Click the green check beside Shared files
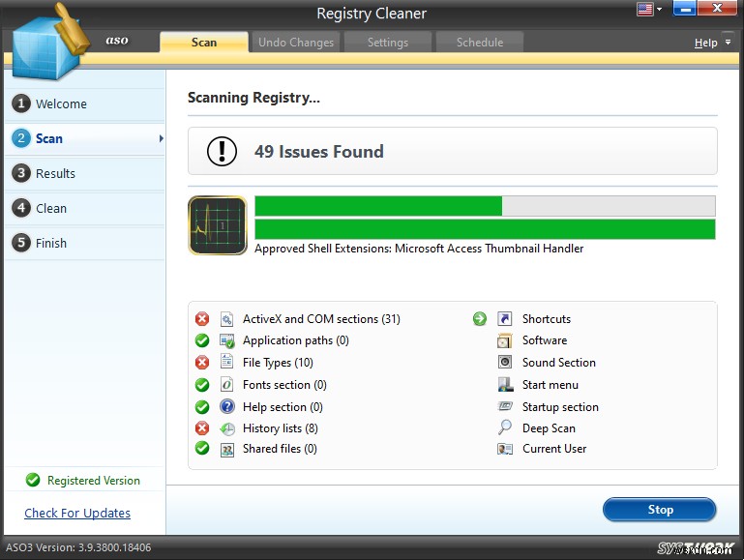 (202, 448)
